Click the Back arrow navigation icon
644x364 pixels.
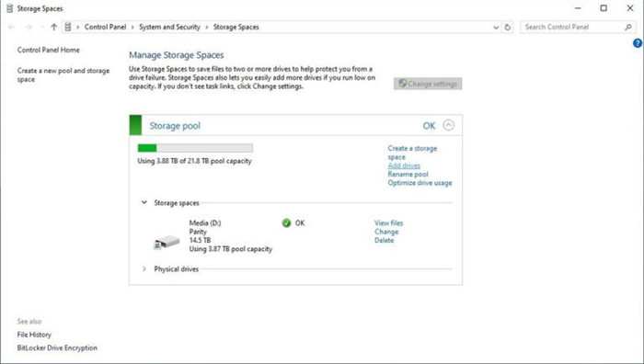pos(11,27)
